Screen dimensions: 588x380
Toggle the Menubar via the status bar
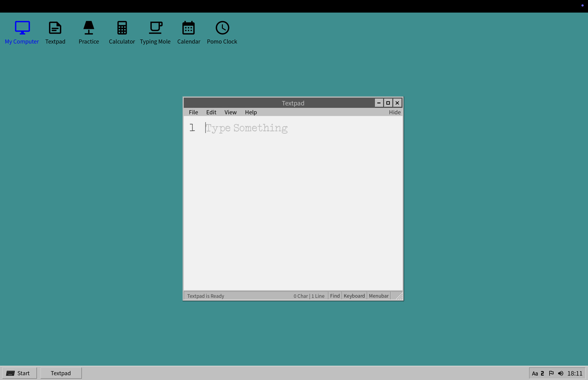point(378,296)
